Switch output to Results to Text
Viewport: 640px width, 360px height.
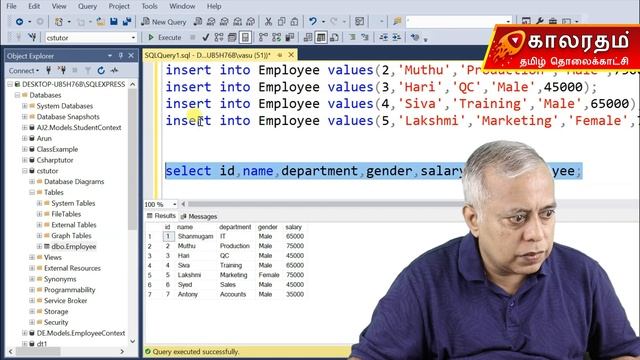308,38
